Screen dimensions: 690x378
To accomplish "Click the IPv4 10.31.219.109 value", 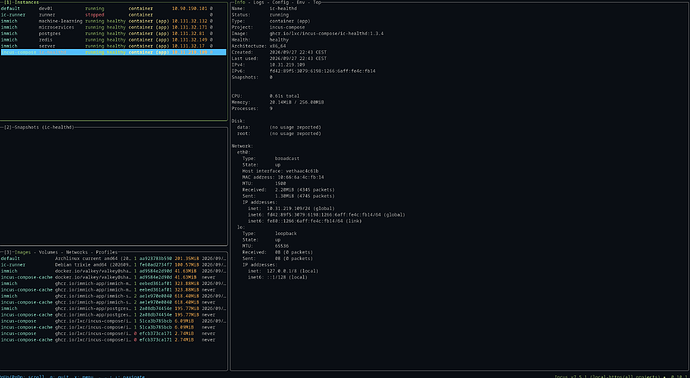I will (x=287, y=65).
